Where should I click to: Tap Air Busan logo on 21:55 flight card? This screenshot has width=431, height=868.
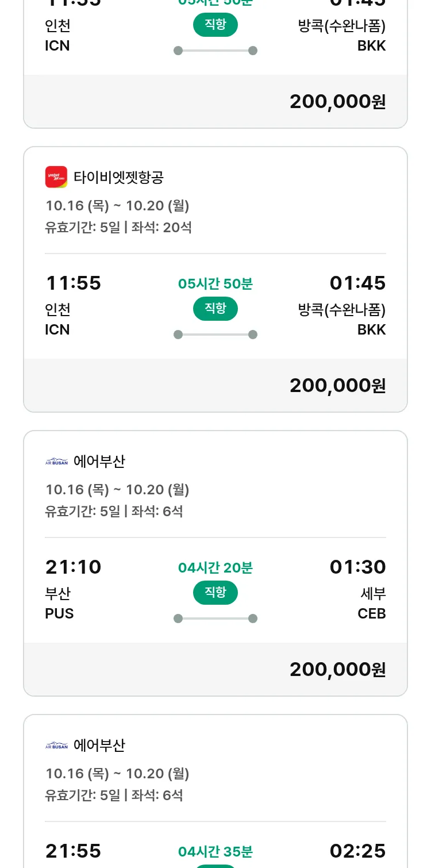(56, 745)
